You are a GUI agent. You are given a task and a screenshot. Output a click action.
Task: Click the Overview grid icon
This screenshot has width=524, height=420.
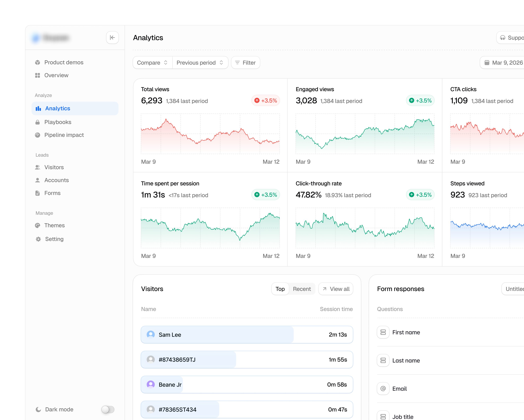(37, 75)
